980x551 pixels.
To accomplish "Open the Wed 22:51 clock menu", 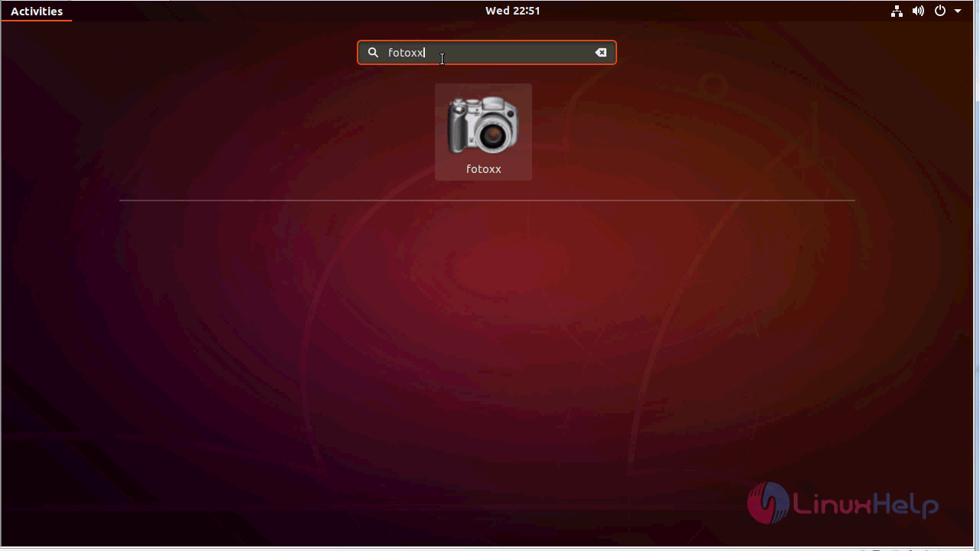I will 512,11.
